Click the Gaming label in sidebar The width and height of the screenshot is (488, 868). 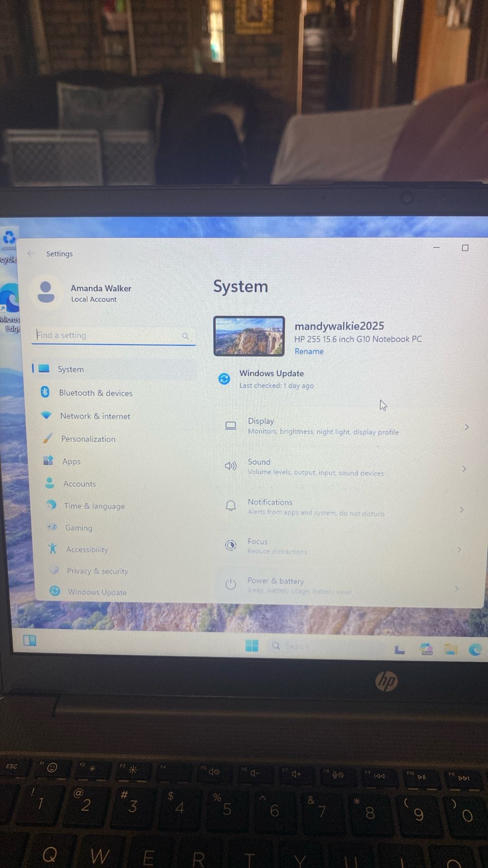point(79,528)
